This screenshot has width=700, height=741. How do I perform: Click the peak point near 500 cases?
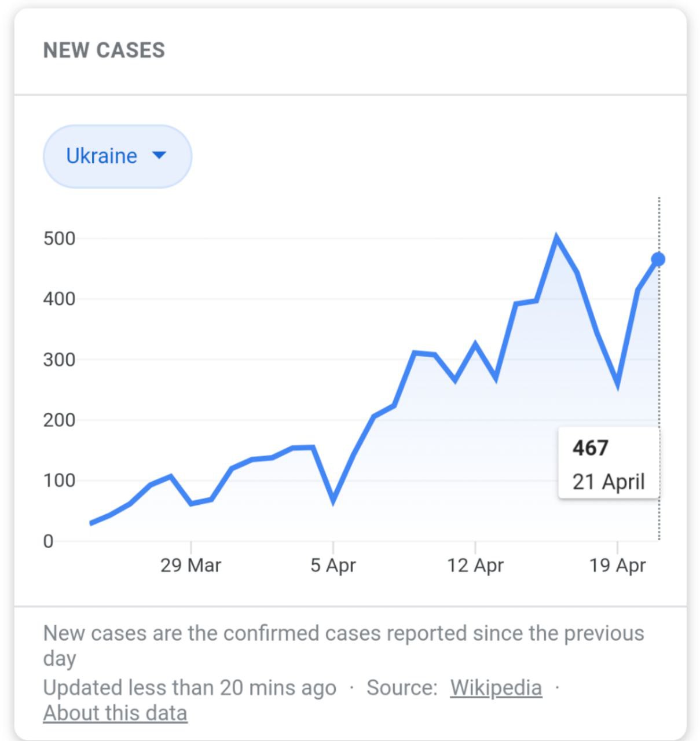point(556,237)
